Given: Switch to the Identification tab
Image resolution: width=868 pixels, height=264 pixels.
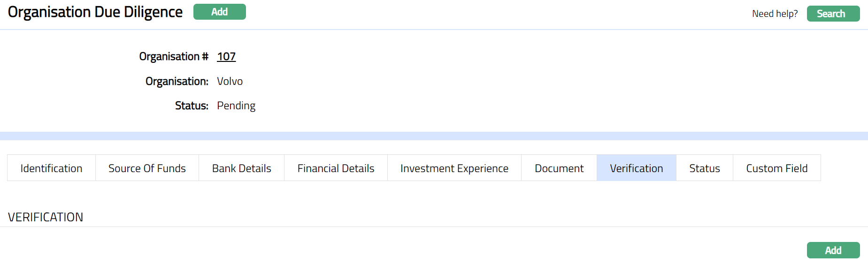Looking at the screenshot, I should (x=51, y=168).
